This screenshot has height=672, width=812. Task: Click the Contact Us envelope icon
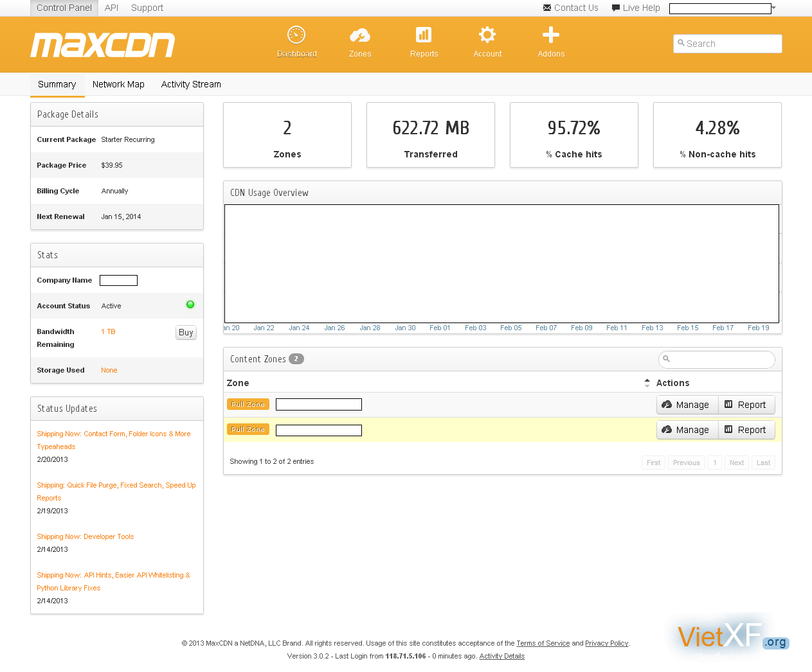[547, 8]
